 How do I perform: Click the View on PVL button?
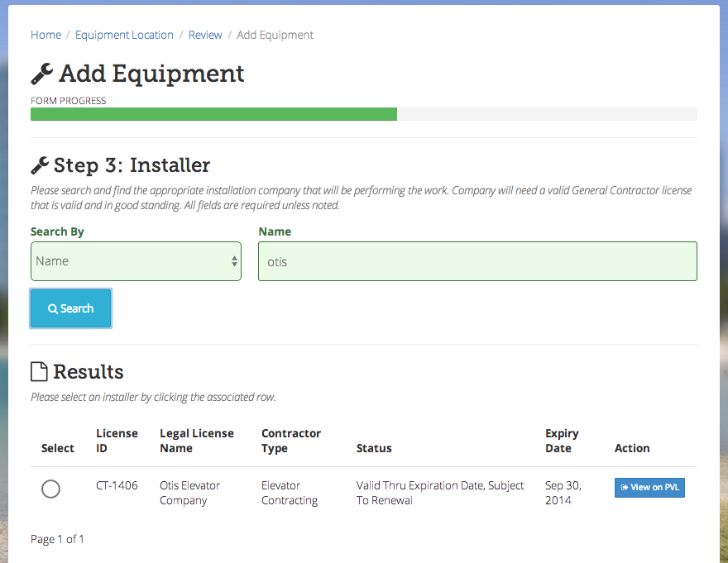pyautogui.click(x=649, y=488)
